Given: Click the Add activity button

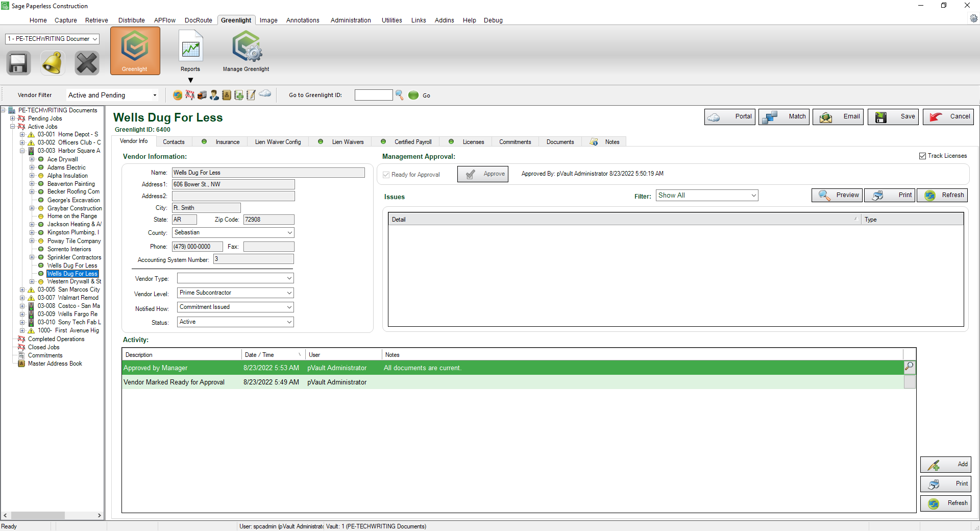Looking at the screenshot, I should pos(946,465).
